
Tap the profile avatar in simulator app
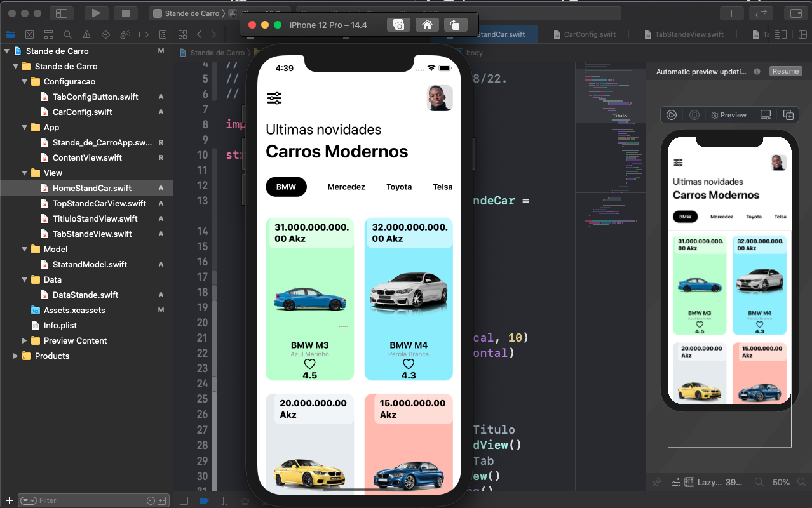pos(440,98)
